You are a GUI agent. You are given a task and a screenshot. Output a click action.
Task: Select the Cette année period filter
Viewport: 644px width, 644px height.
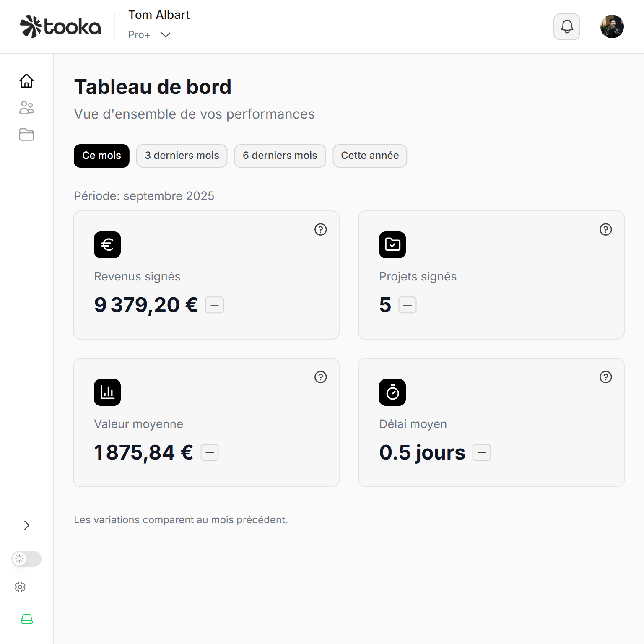point(369,156)
